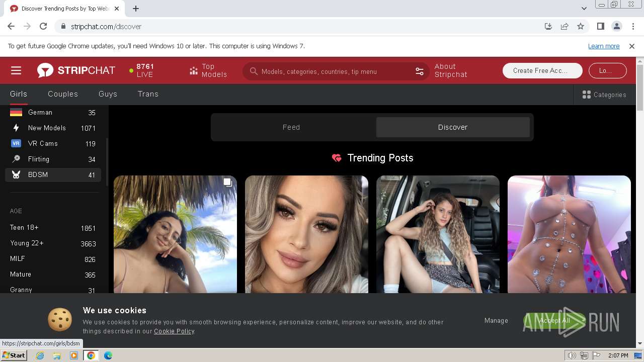Click the 8761 LIVE counter
This screenshot has width=644, height=362.
(141, 70)
